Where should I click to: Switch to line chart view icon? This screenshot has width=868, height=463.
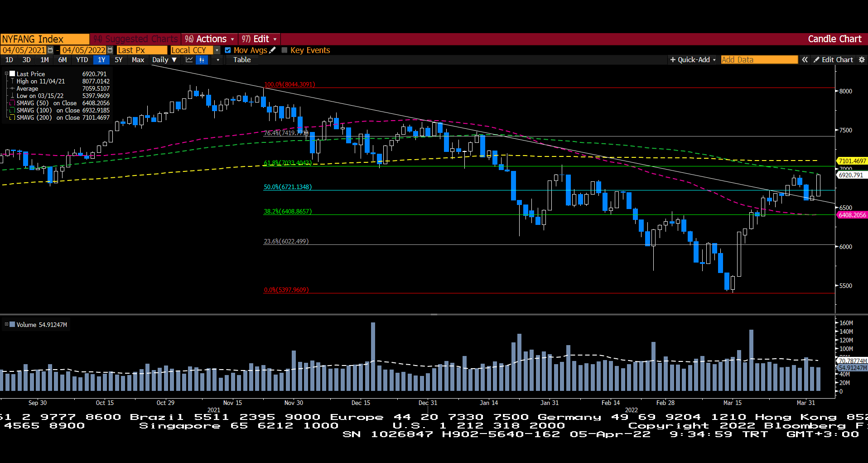pyautogui.click(x=189, y=60)
